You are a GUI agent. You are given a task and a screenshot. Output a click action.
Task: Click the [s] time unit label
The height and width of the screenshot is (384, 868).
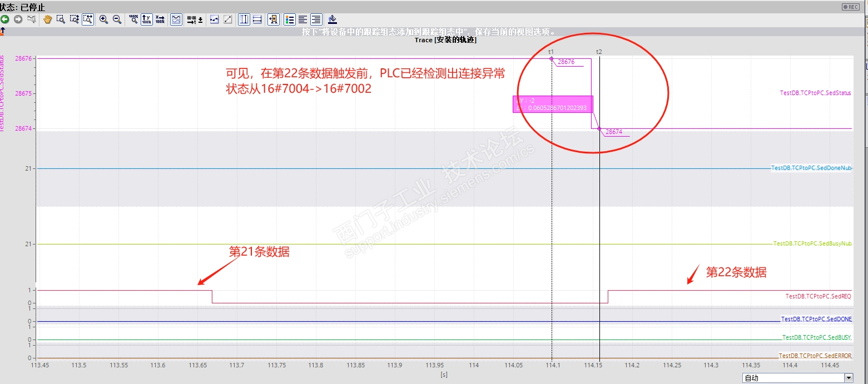click(443, 375)
